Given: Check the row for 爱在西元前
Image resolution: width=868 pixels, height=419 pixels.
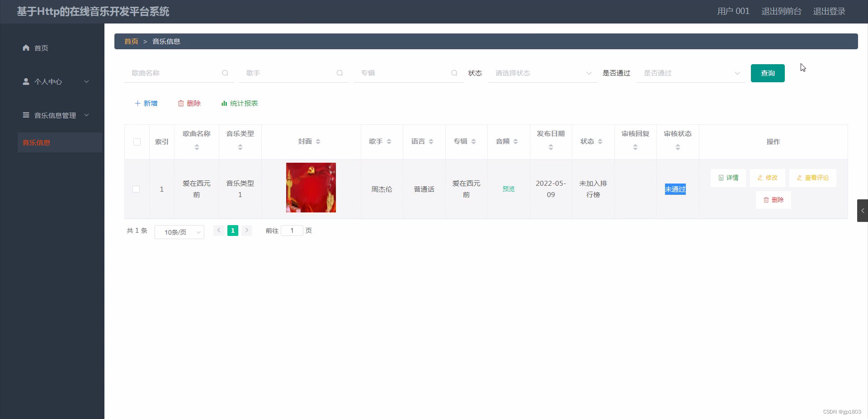Looking at the screenshot, I should click(x=136, y=189).
